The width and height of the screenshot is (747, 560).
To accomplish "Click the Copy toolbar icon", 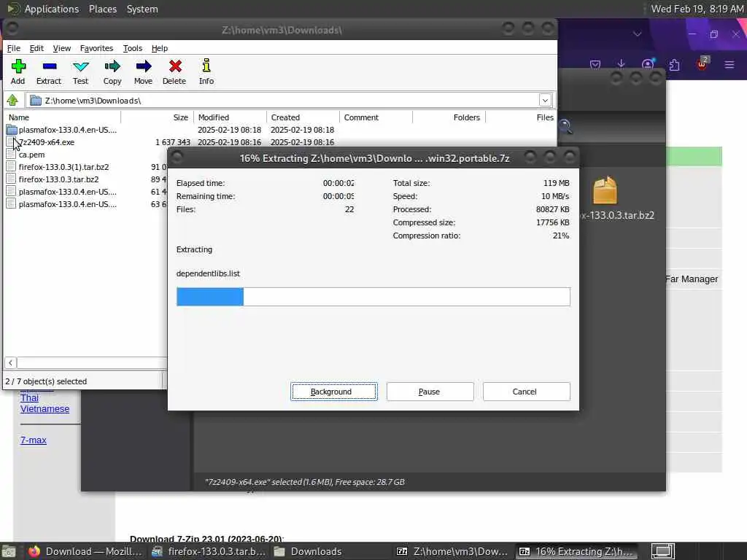I will point(112,66).
